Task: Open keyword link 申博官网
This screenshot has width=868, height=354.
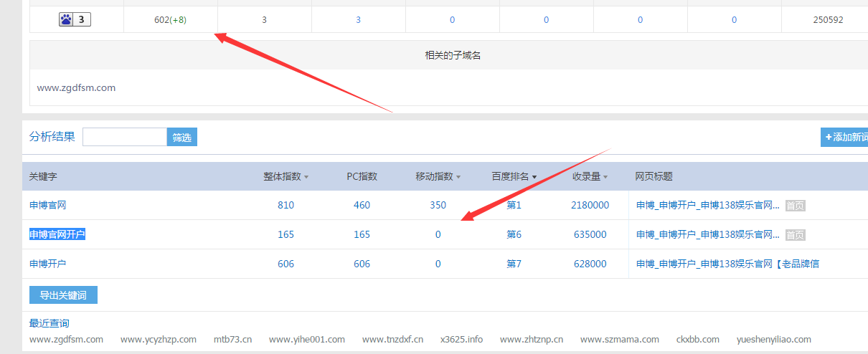Action: [48, 205]
